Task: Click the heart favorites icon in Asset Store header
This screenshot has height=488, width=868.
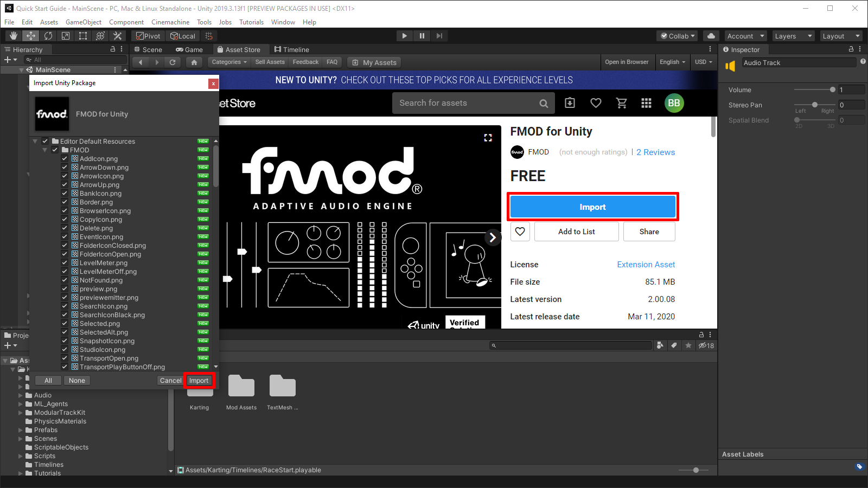Action: coord(596,103)
